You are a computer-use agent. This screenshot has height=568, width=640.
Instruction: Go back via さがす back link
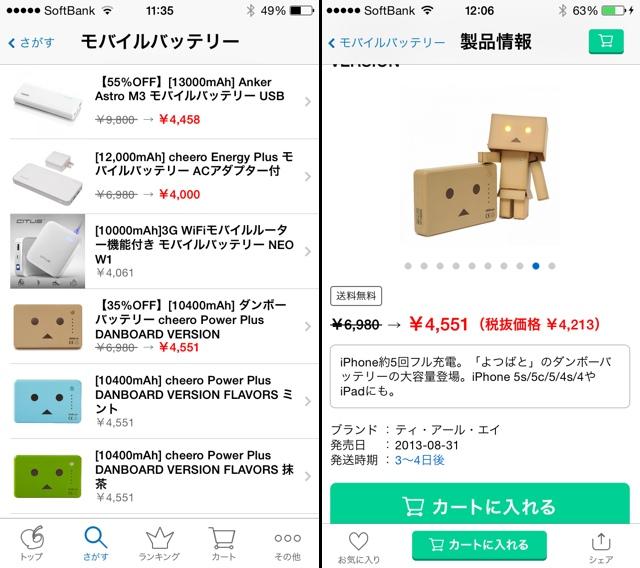click(x=31, y=42)
